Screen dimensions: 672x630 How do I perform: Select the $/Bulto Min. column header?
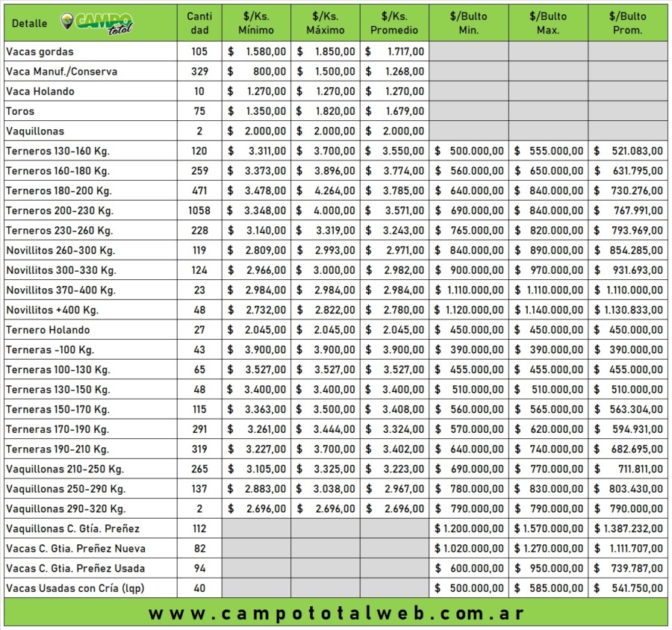[469, 23]
